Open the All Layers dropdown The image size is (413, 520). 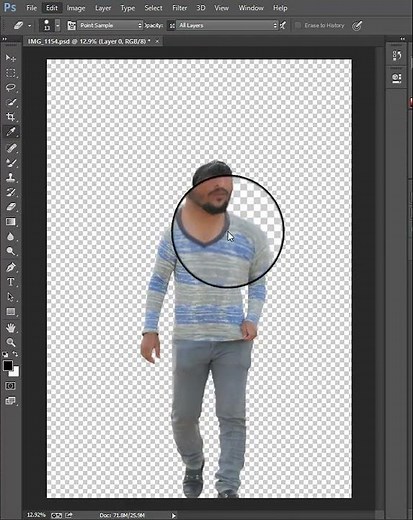point(227,25)
